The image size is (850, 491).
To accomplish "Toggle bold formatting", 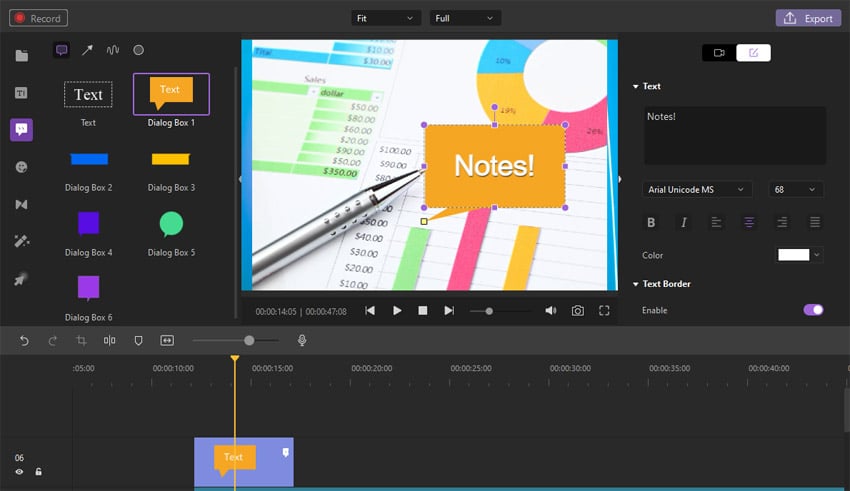I will [651, 222].
